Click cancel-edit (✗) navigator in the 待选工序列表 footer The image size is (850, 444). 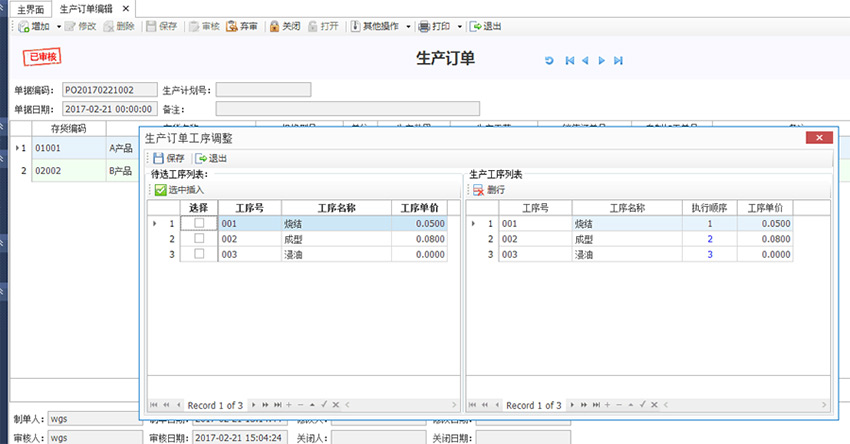[x=336, y=405]
